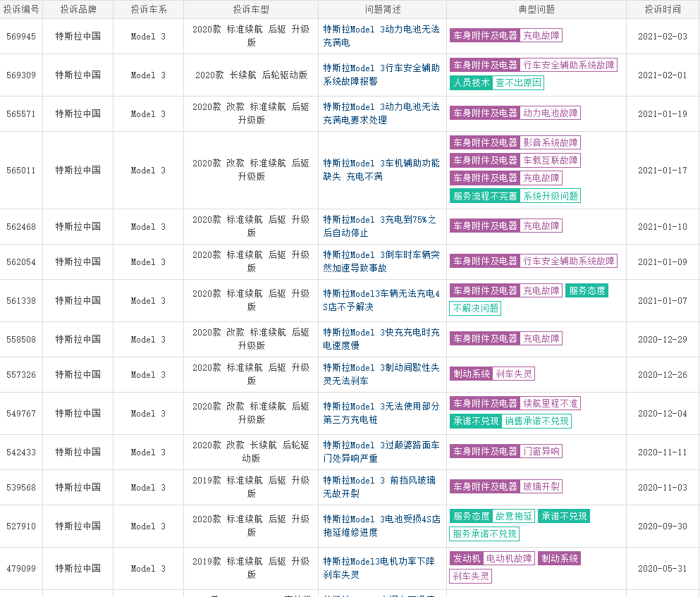Open link 制动间歇性失灵无法刹车

tap(381, 374)
